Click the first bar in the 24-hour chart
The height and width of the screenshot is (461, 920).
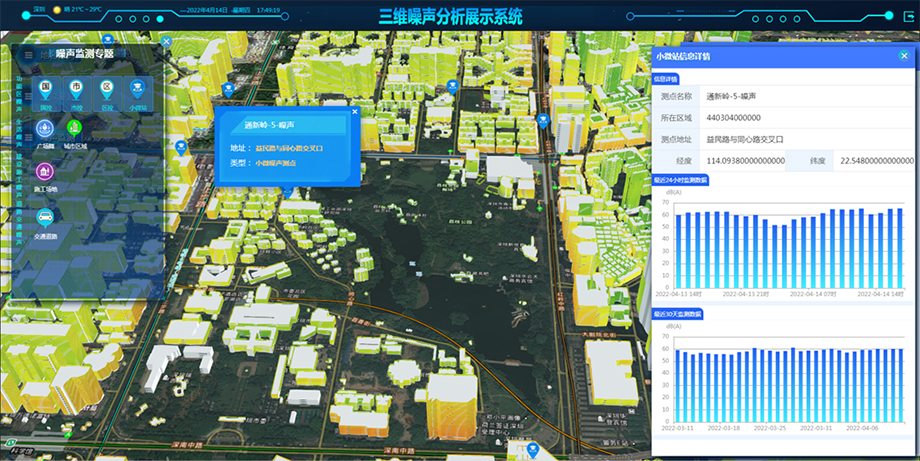[679, 252]
